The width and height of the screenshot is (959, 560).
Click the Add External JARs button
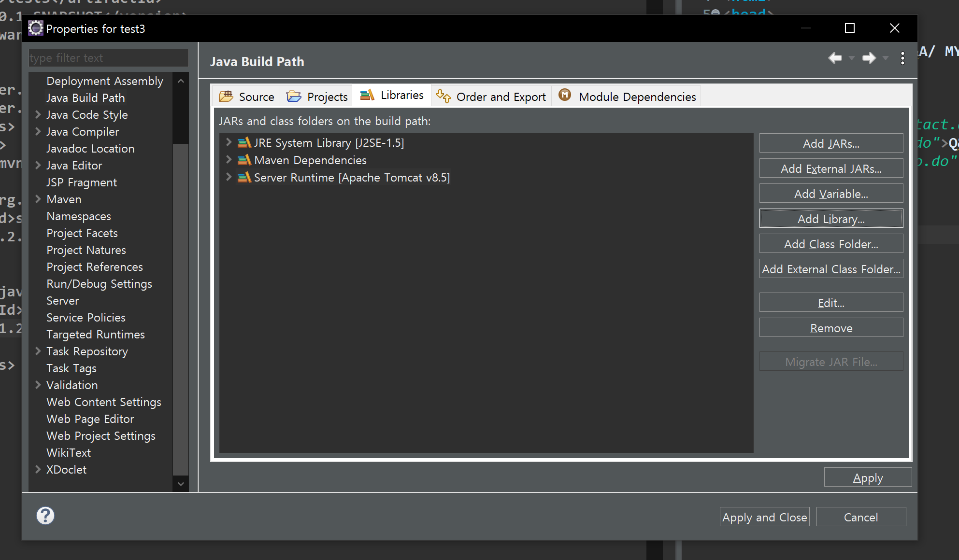click(831, 168)
